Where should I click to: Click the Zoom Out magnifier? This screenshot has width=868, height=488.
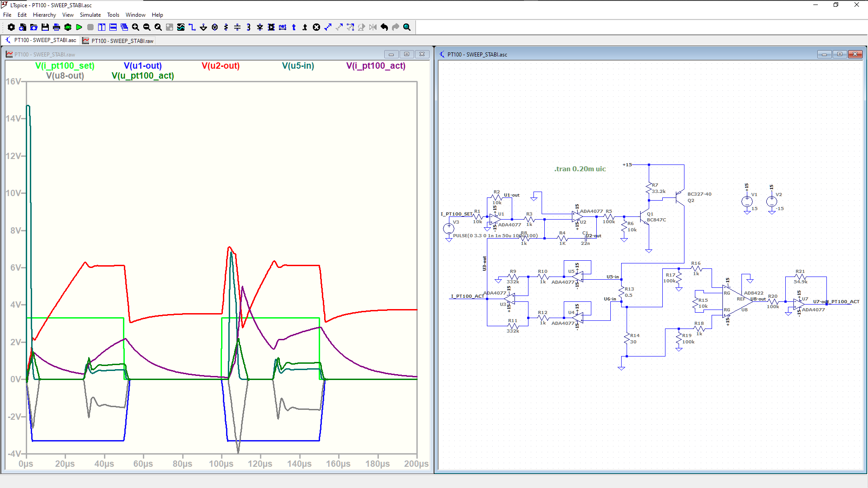tap(147, 27)
